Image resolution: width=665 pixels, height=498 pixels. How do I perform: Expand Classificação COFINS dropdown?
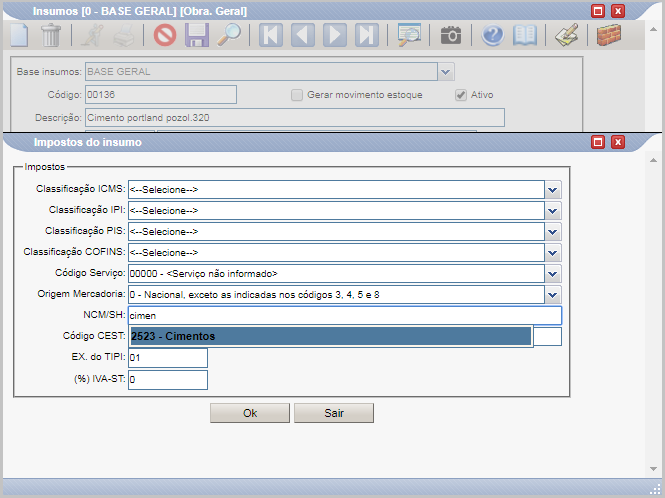[x=553, y=253]
